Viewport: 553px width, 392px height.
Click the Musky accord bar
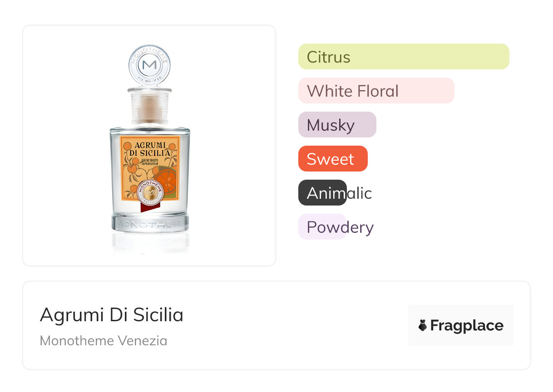tap(337, 125)
